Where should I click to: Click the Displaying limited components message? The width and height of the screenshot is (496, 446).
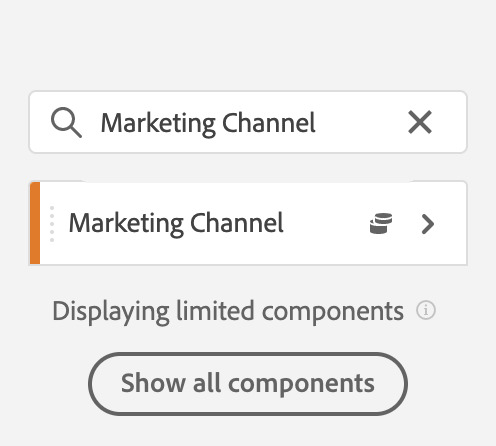(228, 311)
